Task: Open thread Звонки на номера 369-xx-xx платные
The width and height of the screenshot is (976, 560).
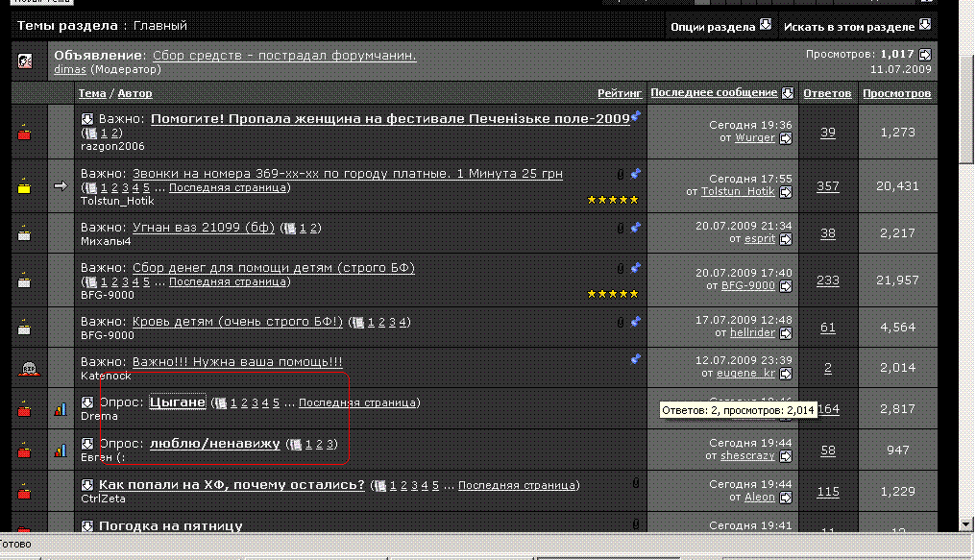Action: (348, 174)
